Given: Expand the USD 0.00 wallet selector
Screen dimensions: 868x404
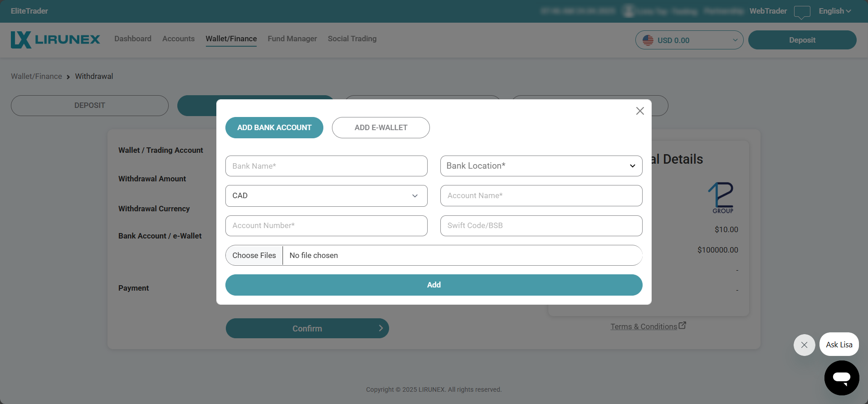Looking at the screenshot, I should (x=689, y=40).
